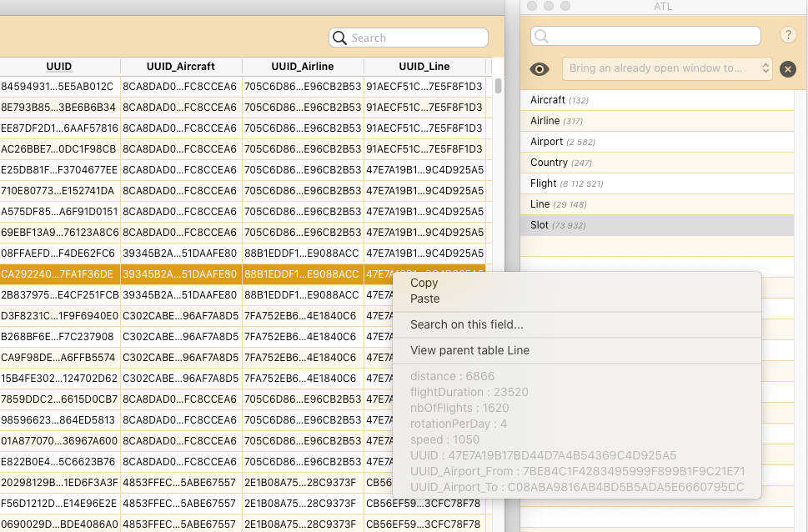Click the magnifier icon in the ATL window search

[541, 36]
